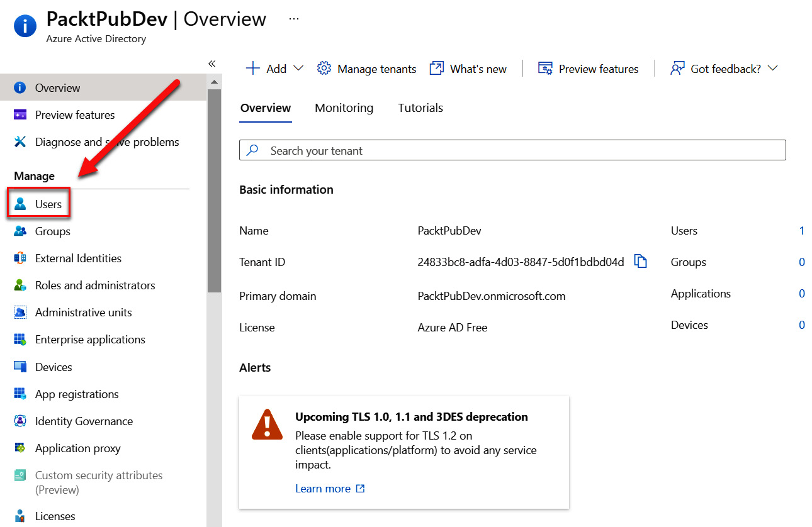
Task: Click the Diagnose and solve problems wrench icon
Action: (20, 141)
